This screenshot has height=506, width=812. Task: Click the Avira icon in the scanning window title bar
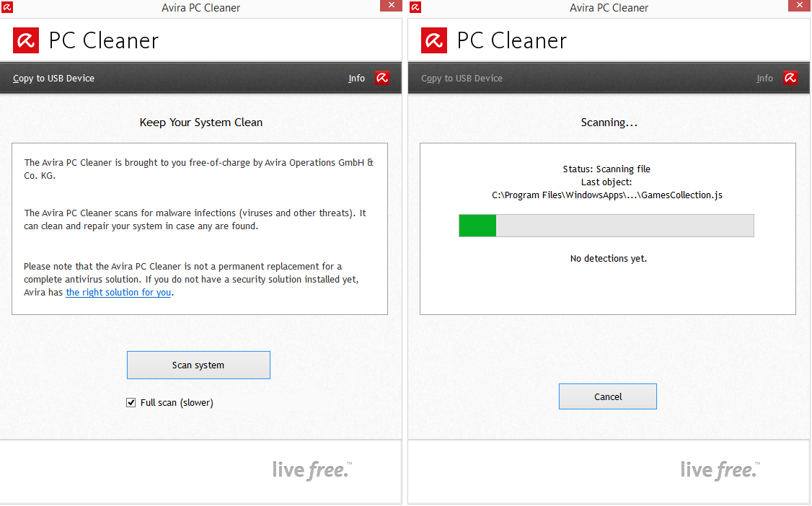click(x=415, y=6)
